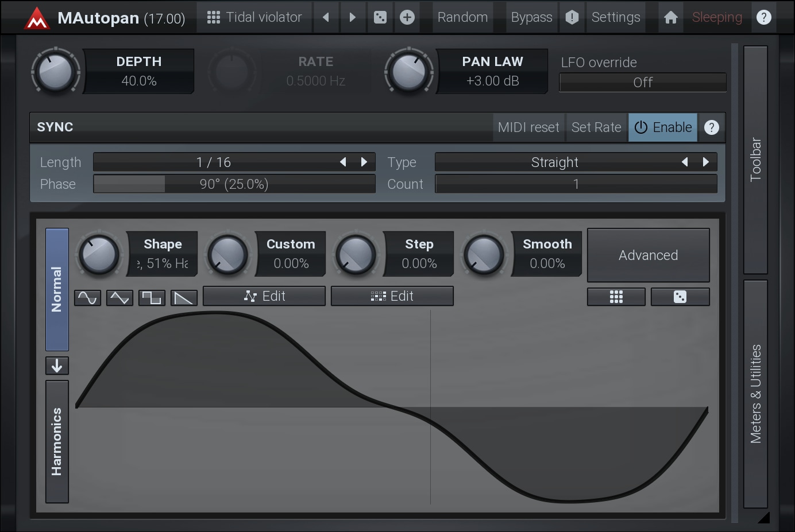
Task: Select the Normal tab
Action: [57, 289]
